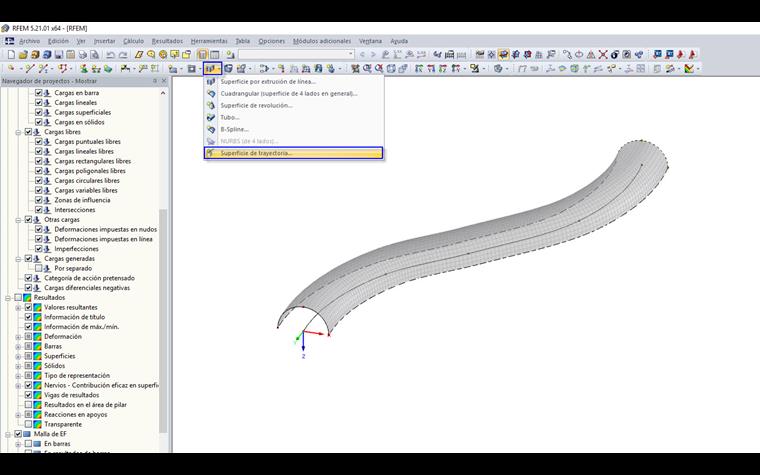Click the New document icon
The width and height of the screenshot is (760, 475).
click(x=11, y=55)
